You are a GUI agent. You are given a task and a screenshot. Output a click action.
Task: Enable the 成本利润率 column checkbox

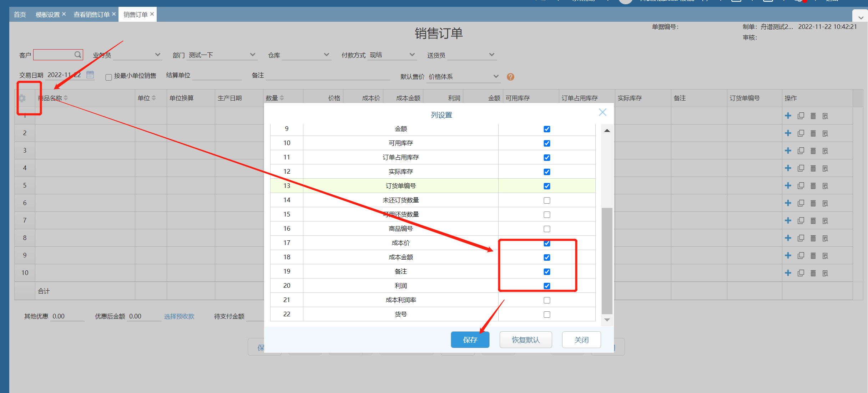pos(547,300)
